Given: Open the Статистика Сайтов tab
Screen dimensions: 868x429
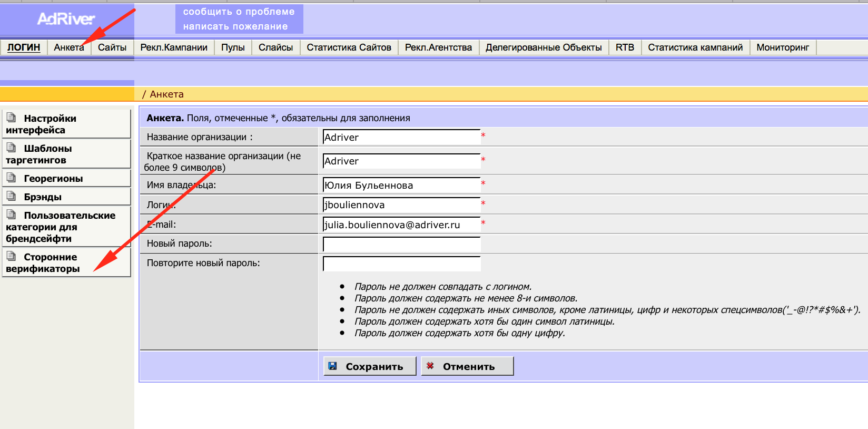Looking at the screenshot, I should (349, 47).
